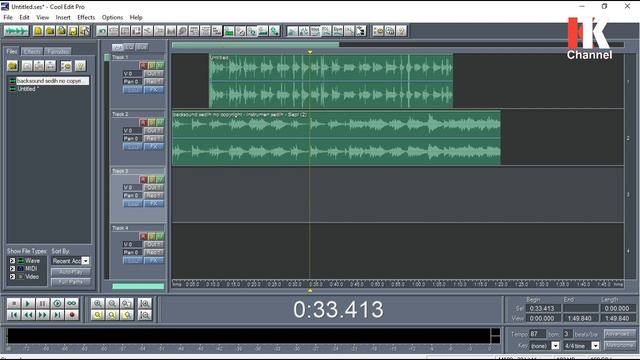Click the Zoom Out Horizontally icon

click(112, 303)
